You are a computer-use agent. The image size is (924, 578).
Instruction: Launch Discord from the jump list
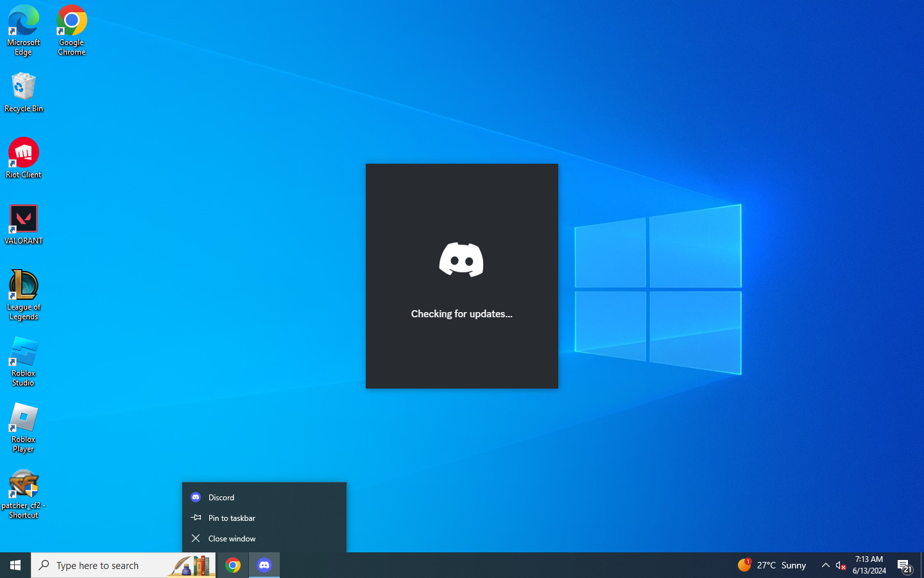(264, 497)
